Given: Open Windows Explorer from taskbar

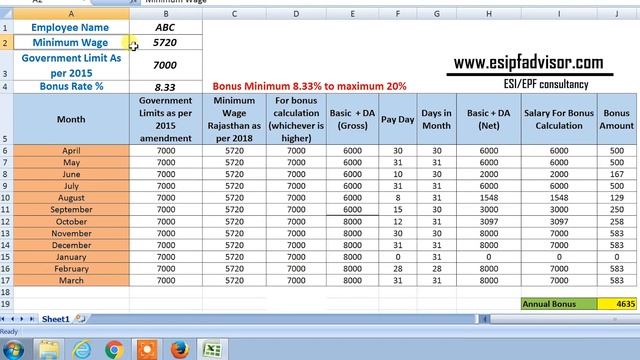Looking at the screenshot, I should (x=49, y=350).
